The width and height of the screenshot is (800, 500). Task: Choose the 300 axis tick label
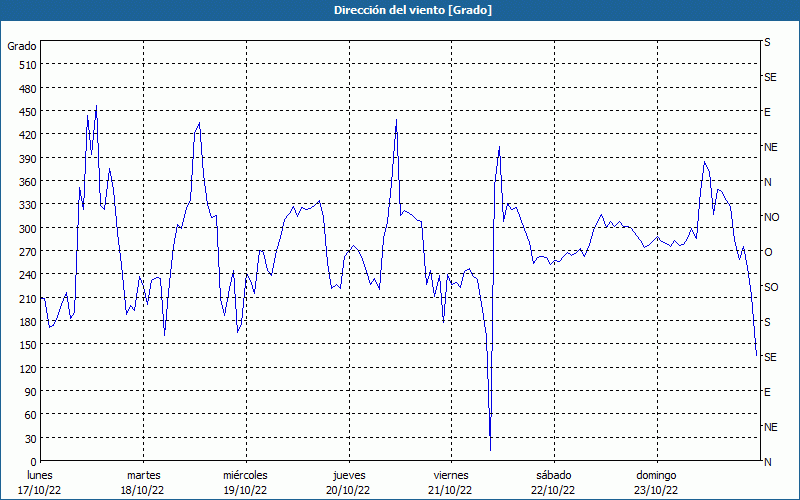click(x=28, y=229)
